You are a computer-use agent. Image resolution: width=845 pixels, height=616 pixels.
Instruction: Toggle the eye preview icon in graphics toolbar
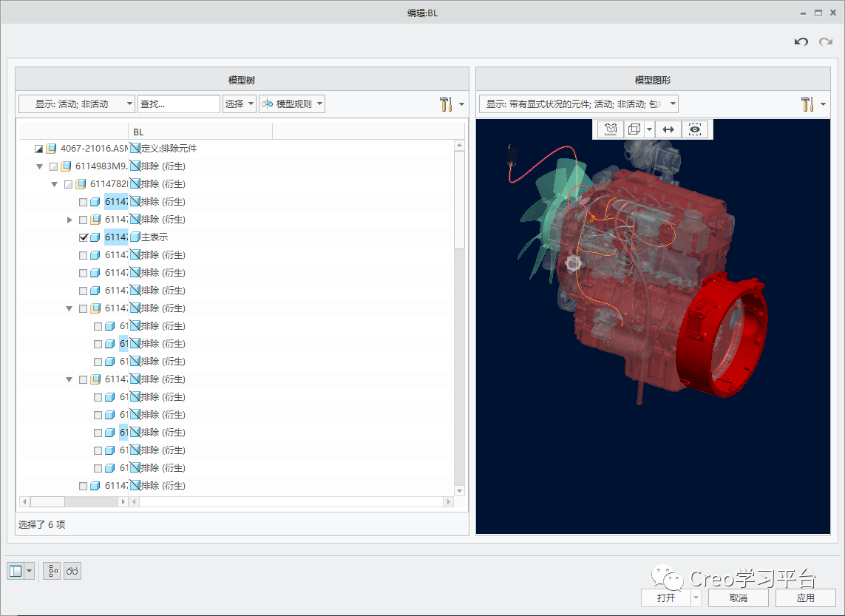(695, 129)
